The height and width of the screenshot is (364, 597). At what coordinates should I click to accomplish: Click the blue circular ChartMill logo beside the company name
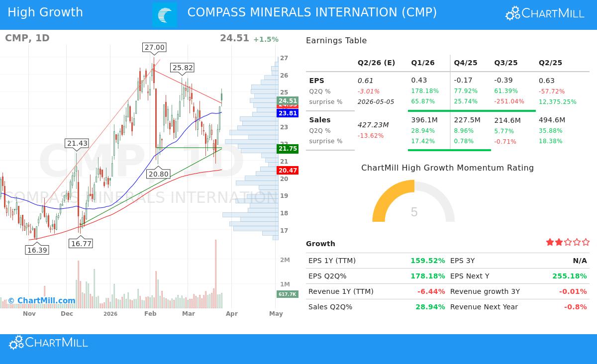[164, 12]
